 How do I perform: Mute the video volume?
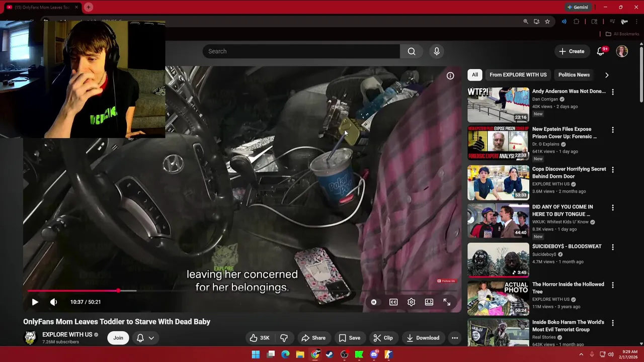[x=54, y=302]
